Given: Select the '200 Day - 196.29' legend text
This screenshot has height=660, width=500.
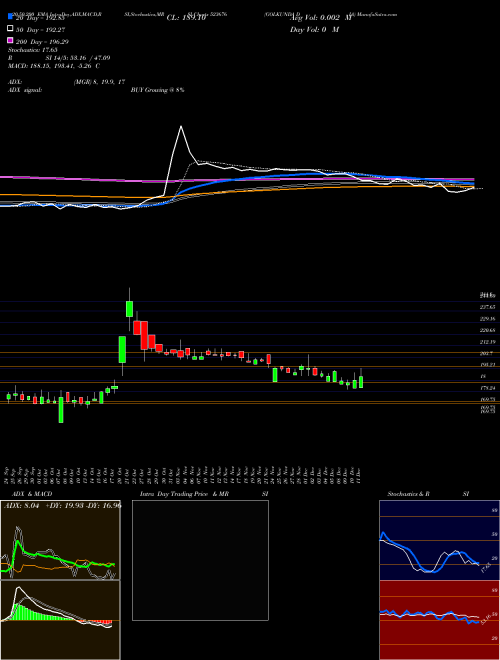Looking at the screenshot, I should pos(42,42).
